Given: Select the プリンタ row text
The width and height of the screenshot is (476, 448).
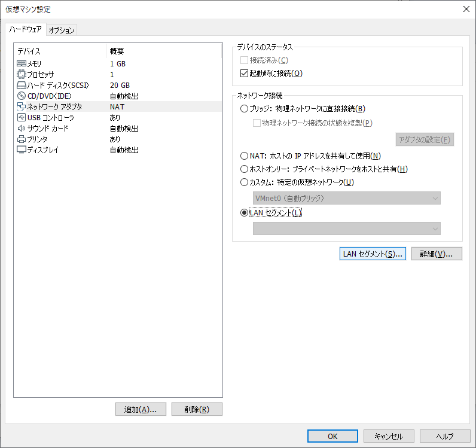Looking at the screenshot, I should click(37, 139).
